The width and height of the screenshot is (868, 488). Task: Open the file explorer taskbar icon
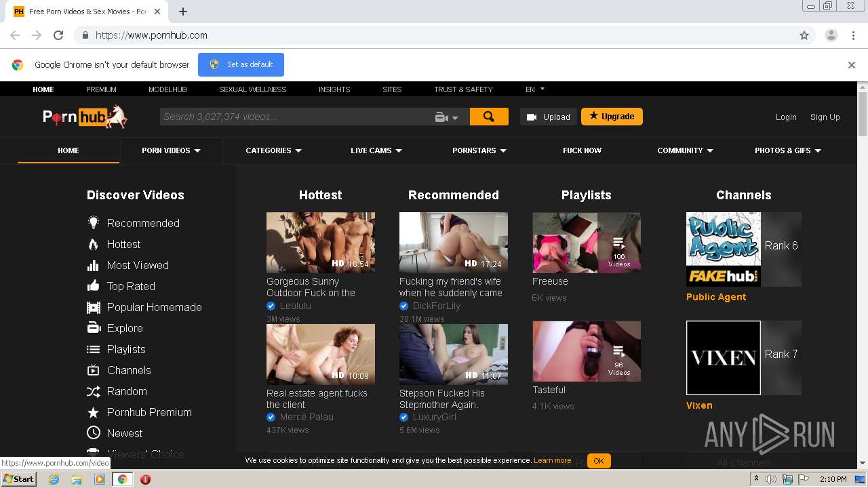77,479
